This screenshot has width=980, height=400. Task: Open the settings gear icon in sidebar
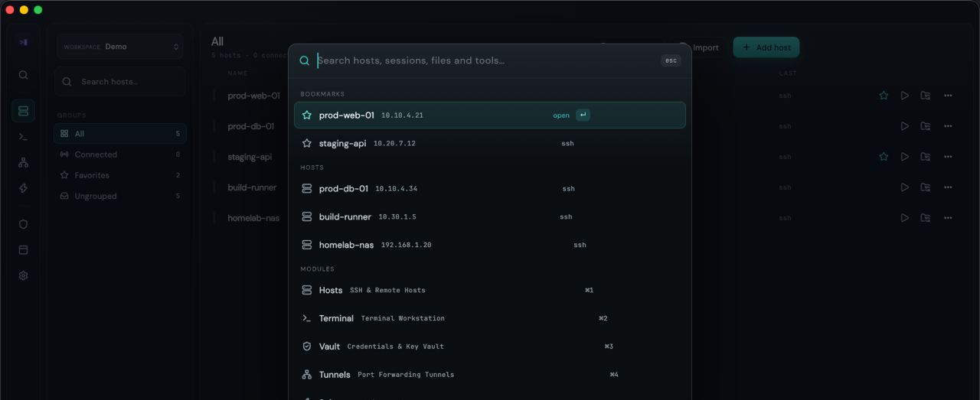(23, 275)
